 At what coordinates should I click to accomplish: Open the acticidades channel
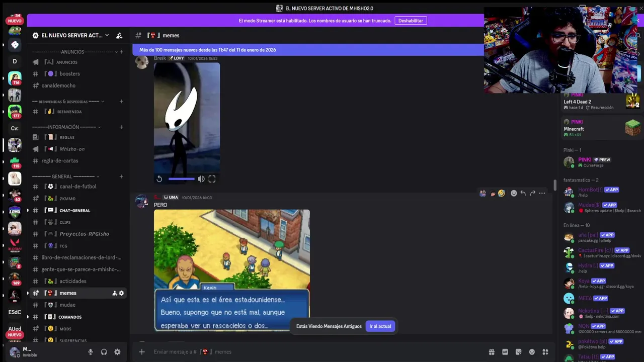click(77, 281)
